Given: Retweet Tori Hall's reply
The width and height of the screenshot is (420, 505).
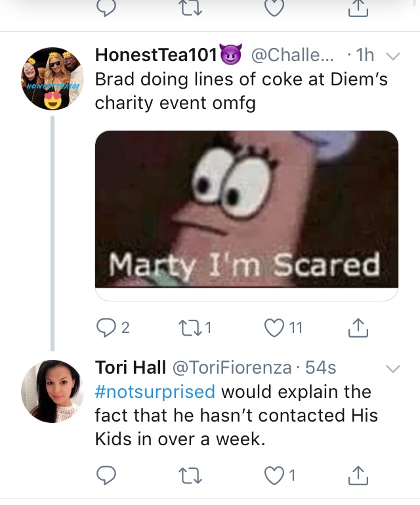Looking at the screenshot, I should pos(190,475).
